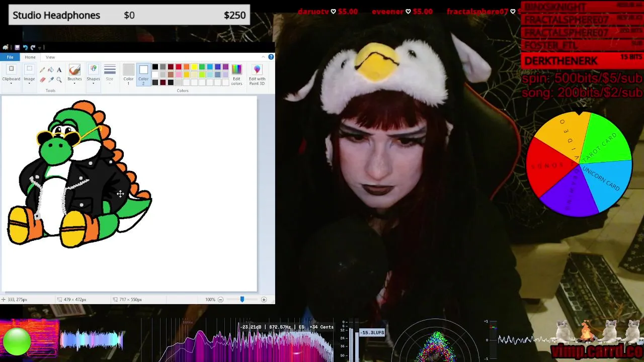The image size is (644, 362).
Task: Select the Pencil tool in Paint
Action: 42,70
